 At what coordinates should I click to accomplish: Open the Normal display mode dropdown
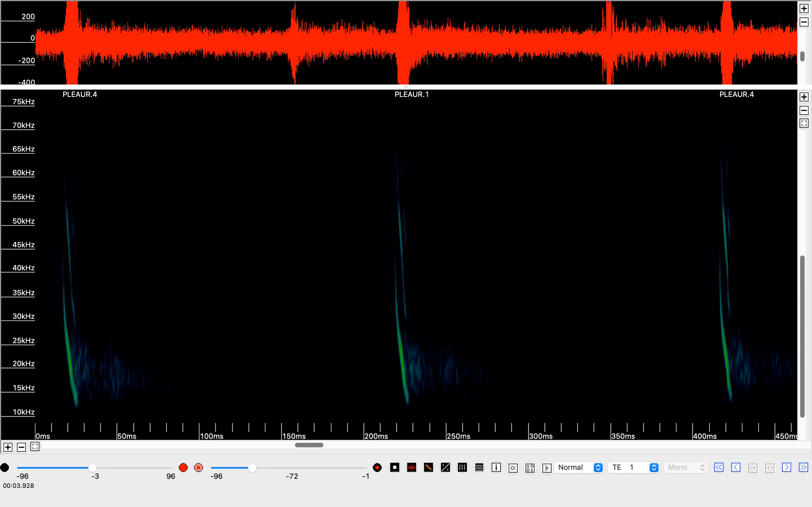click(x=580, y=467)
